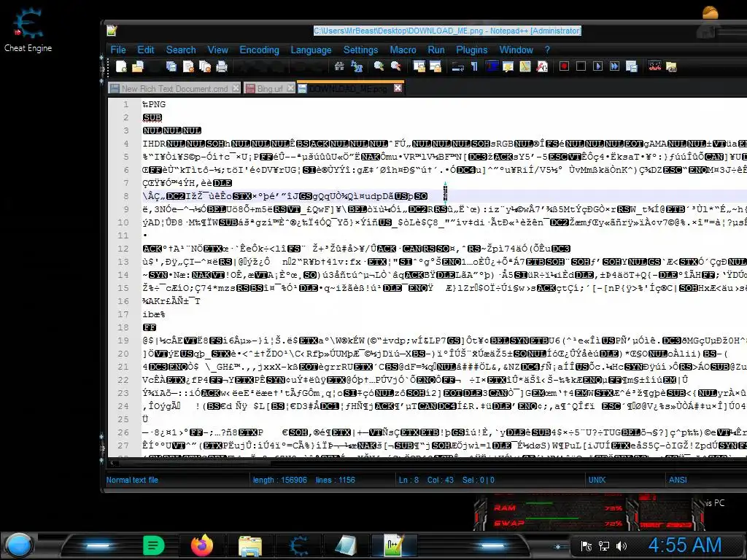Click the Stop Recording macro square icon

coord(581,66)
